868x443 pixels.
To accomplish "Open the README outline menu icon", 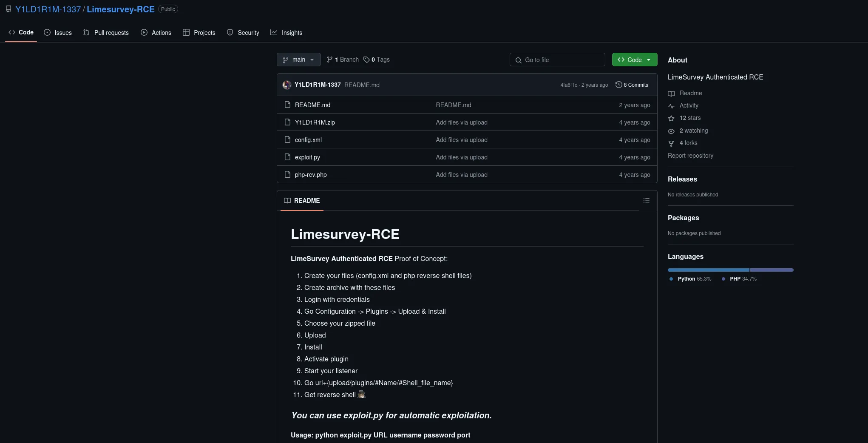I will click(647, 201).
